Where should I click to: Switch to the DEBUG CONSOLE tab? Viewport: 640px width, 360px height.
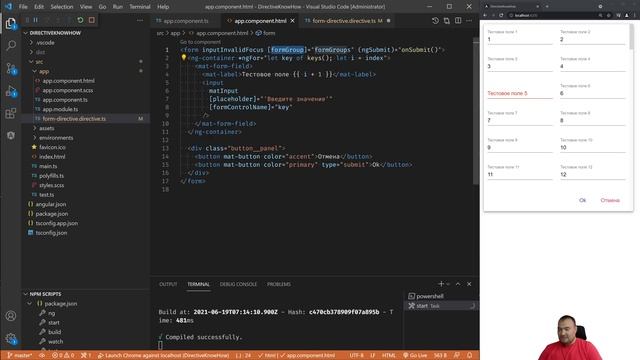click(x=238, y=284)
